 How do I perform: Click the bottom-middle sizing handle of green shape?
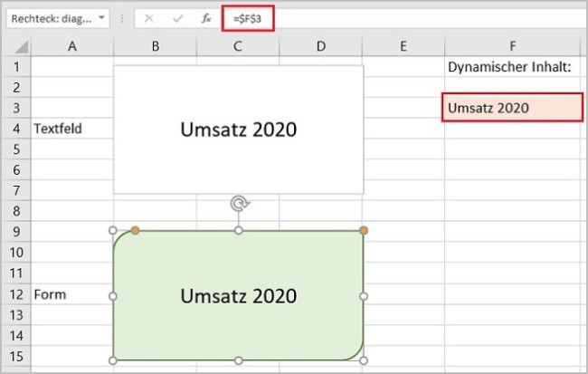(238, 360)
